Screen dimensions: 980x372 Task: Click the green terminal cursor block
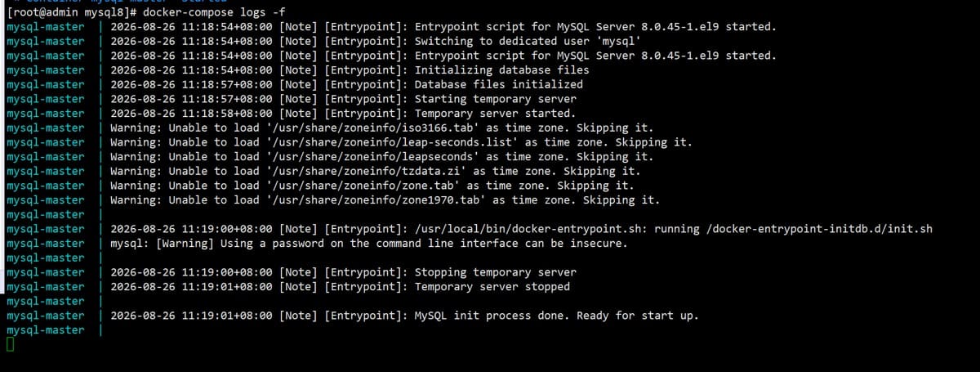click(x=10, y=345)
